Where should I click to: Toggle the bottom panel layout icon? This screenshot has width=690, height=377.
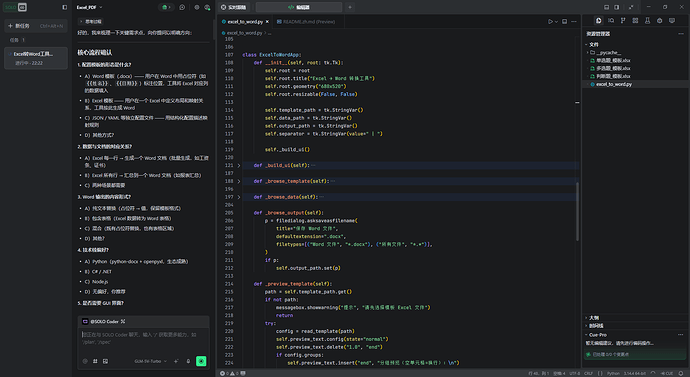[606, 7]
